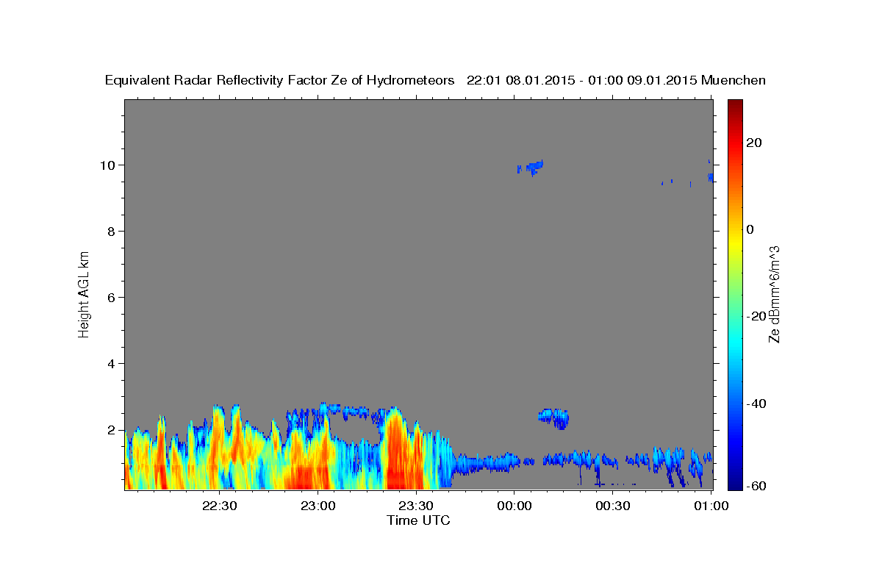882x588 pixels.
Task: Click the height tick label 2
Action: (x=112, y=430)
